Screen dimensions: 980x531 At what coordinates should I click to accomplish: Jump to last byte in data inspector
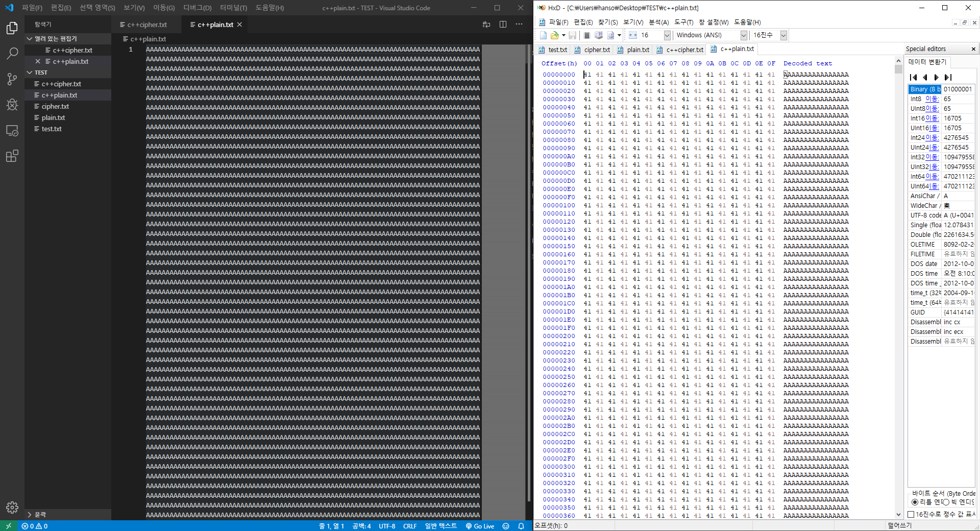pyautogui.click(x=948, y=78)
